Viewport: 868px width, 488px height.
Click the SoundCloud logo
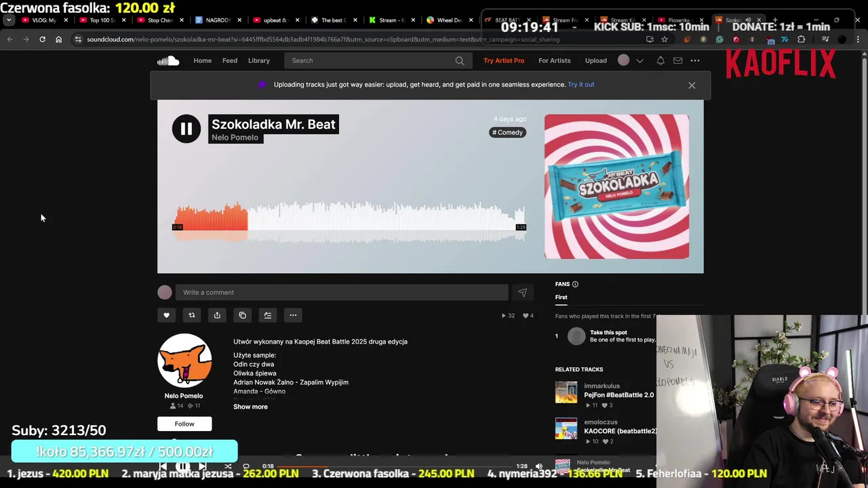pyautogui.click(x=168, y=60)
